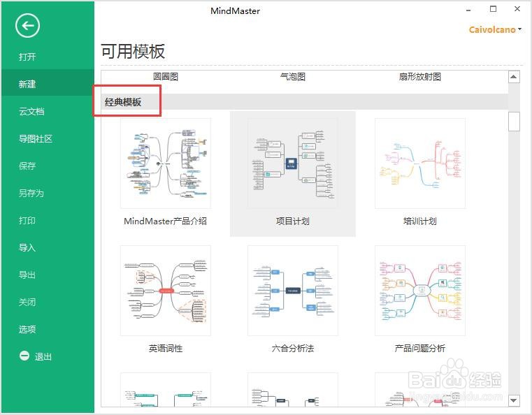
Task: Select the 气泡图 layout label
Action: [293, 77]
